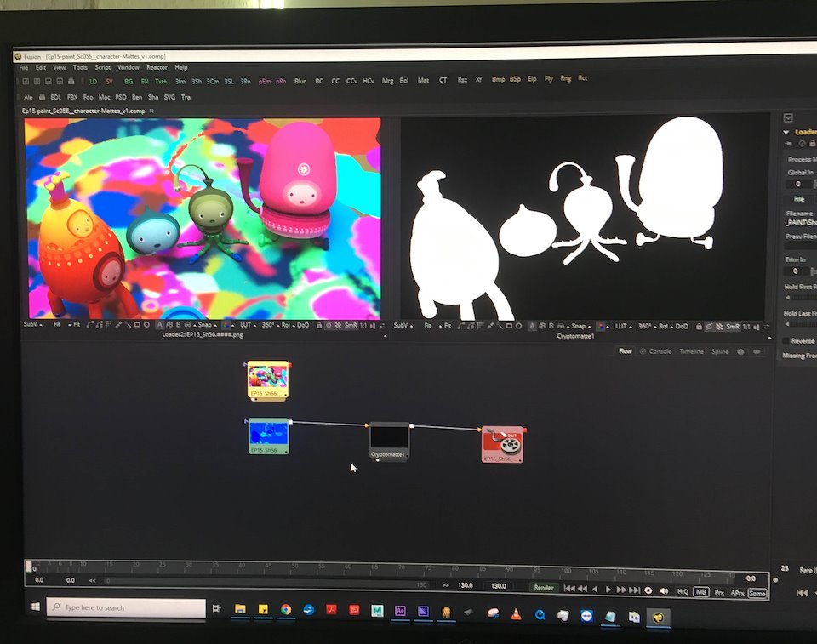Image resolution: width=817 pixels, height=644 pixels.
Task: Add Transform tool via Xf button
Action: point(478,80)
